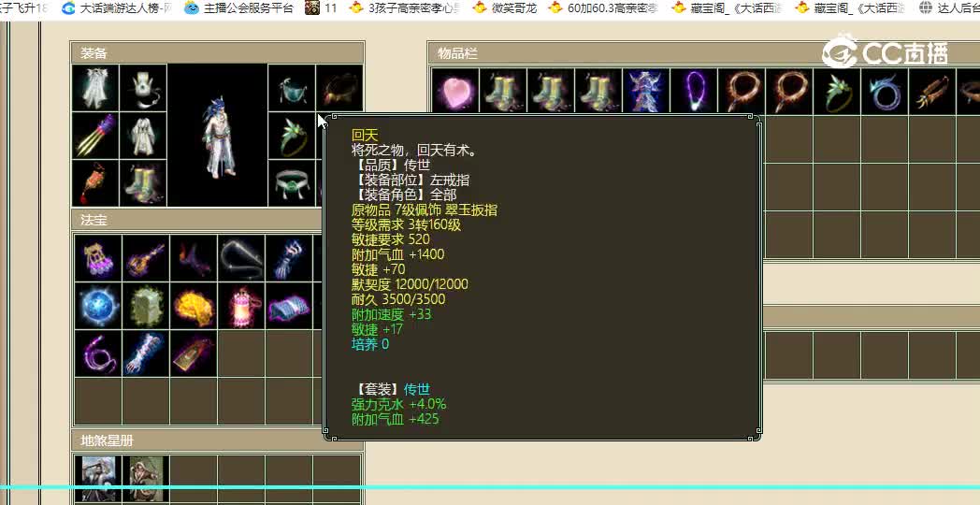Image resolution: width=980 pixels, height=505 pixels.
Task: Open second portrait in 地煞星册
Action: point(146,480)
